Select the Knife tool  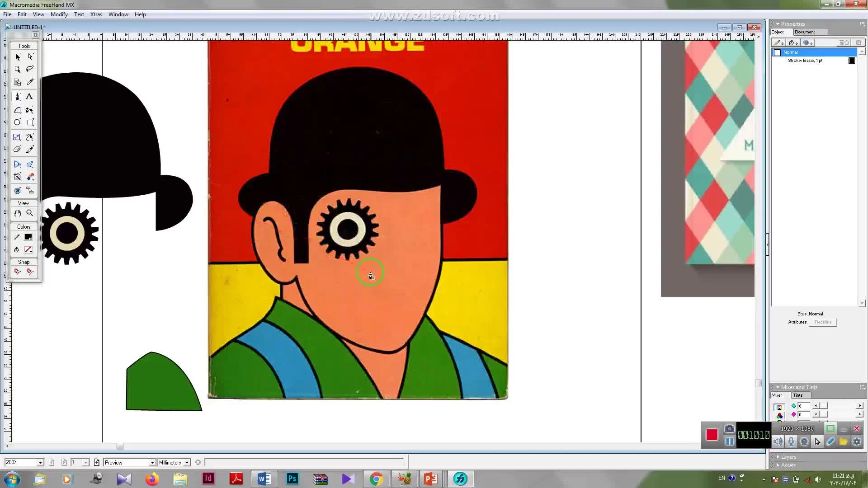point(30,149)
